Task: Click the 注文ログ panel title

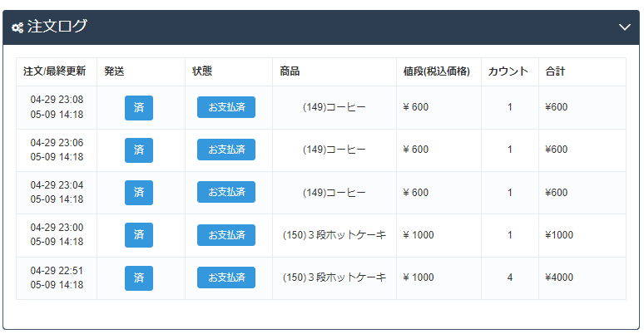Action: (57, 27)
